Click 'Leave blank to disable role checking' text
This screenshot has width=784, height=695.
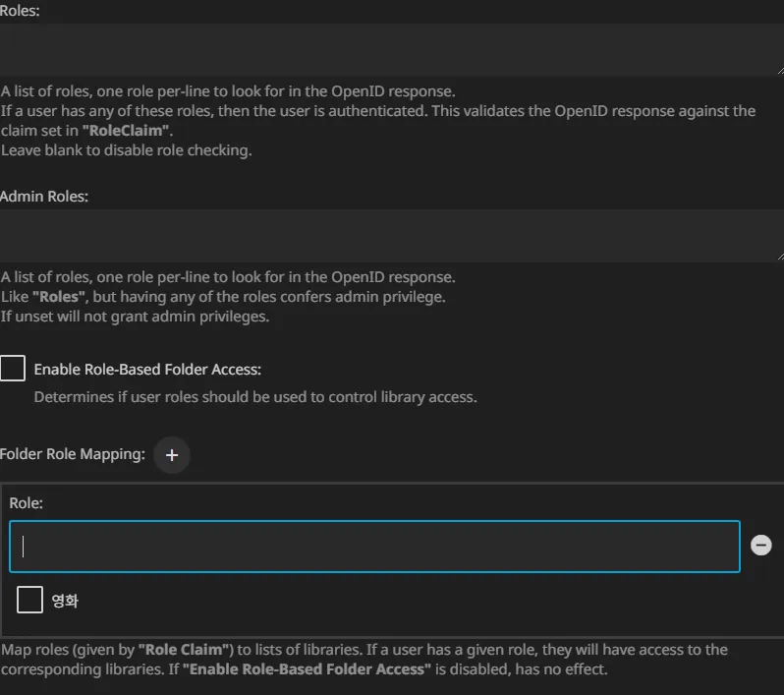(126, 150)
